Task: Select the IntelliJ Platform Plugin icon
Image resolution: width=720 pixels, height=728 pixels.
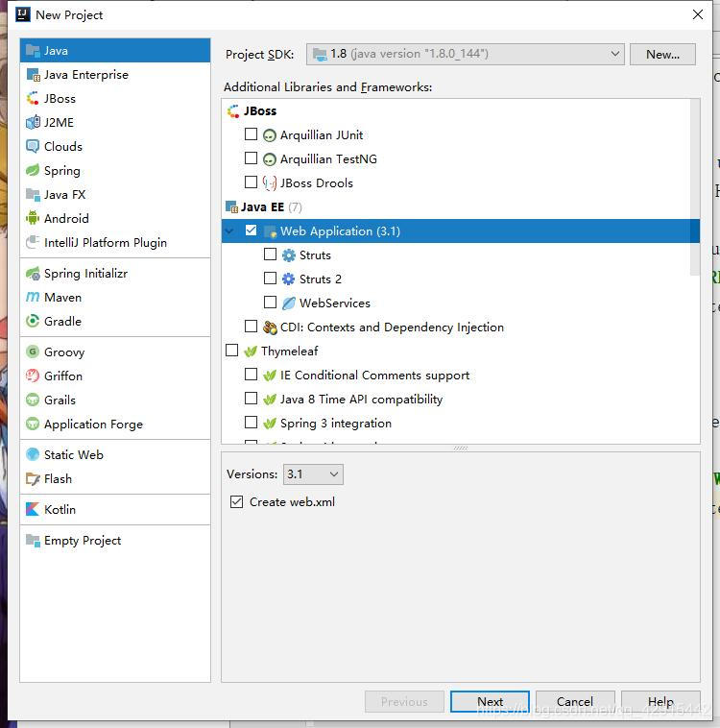Action: coord(33,242)
